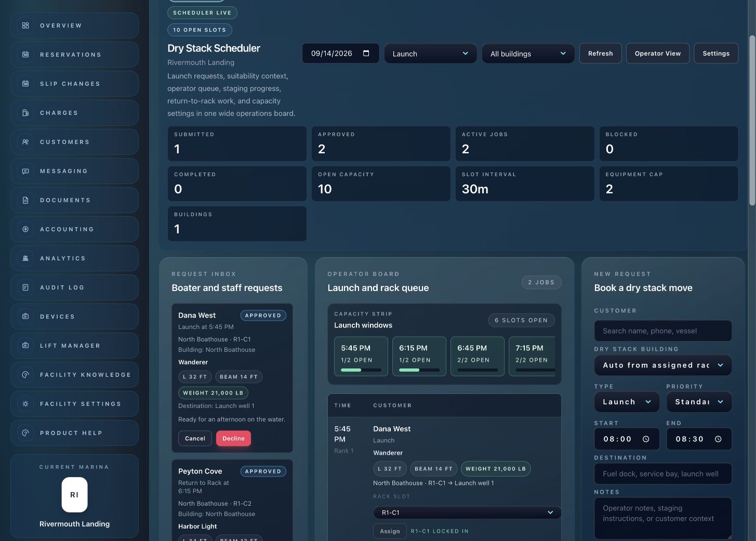Open scheduler Settings
This screenshot has height=541, width=756.
coord(716,54)
